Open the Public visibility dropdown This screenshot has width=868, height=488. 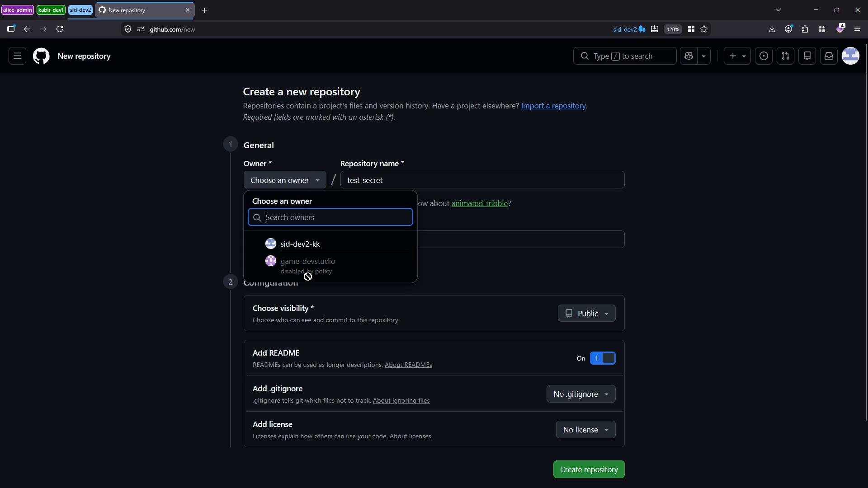[x=586, y=313]
